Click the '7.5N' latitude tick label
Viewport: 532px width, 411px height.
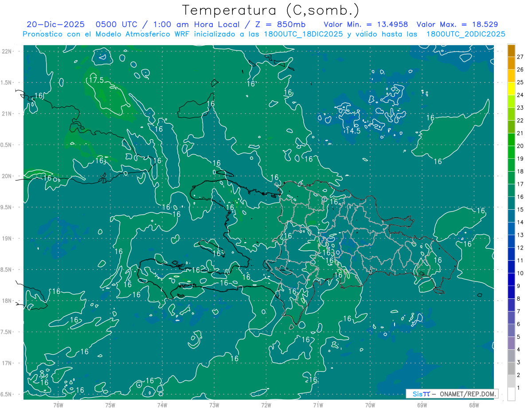[x=6, y=332]
